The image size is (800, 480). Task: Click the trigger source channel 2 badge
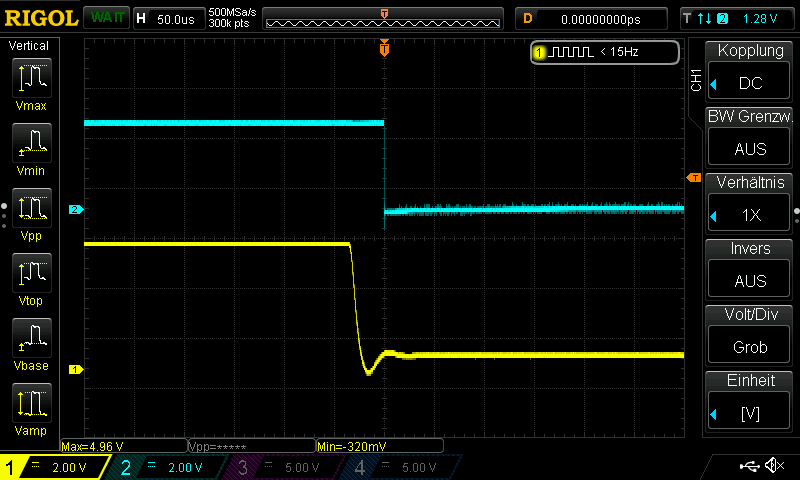(x=722, y=19)
